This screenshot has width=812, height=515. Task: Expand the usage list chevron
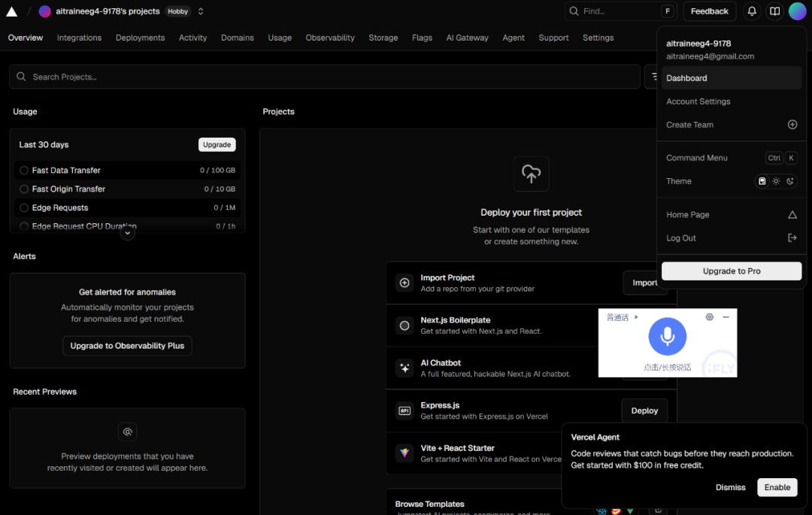[x=128, y=233]
